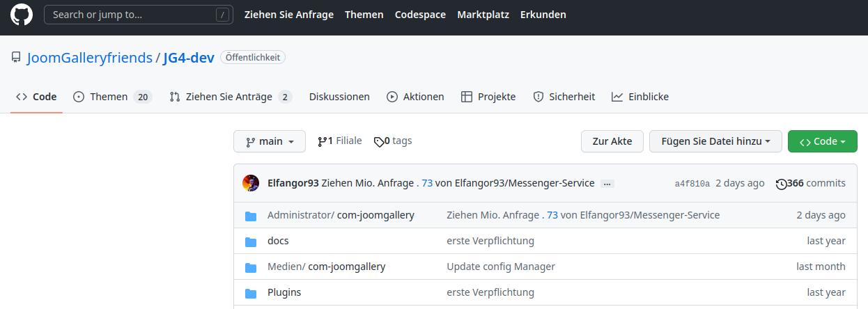This screenshot has width=868, height=309.
Task: Open Marktplatz in the top navigation
Action: pos(483,15)
